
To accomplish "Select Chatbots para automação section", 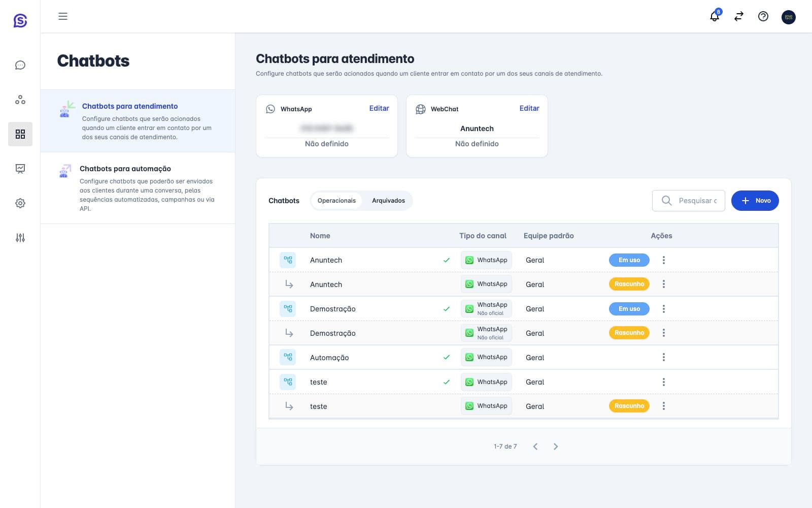I will pyautogui.click(x=138, y=188).
